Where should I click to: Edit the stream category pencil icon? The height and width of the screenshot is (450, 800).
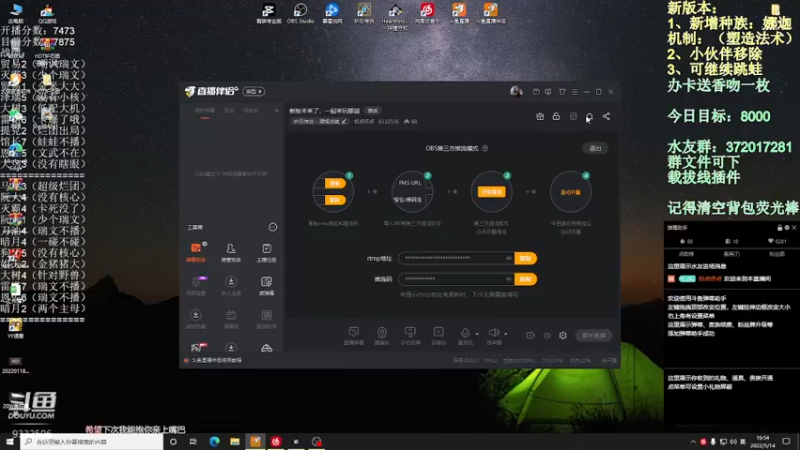coord(344,121)
